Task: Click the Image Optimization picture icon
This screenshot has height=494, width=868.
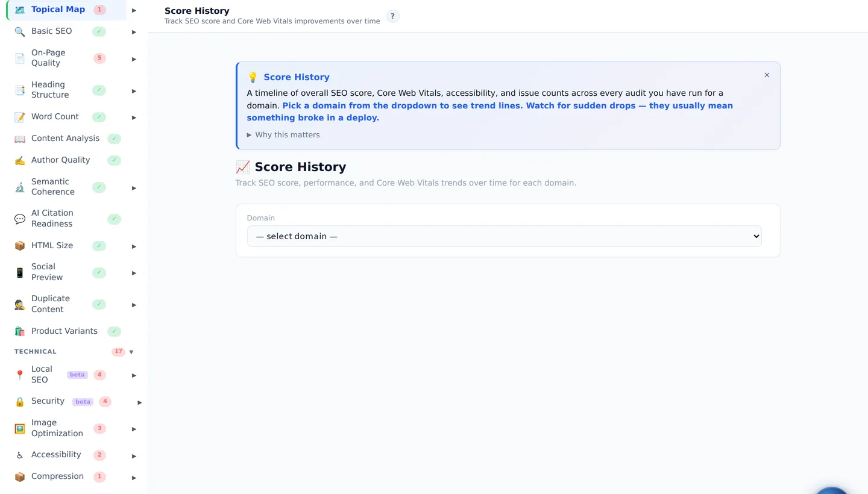Action: pos(20,428)
